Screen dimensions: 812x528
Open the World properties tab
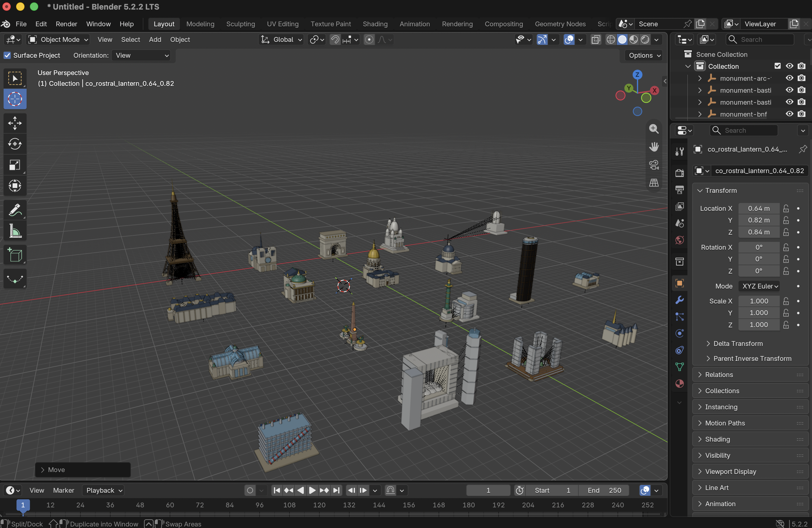tap(679, 240)
